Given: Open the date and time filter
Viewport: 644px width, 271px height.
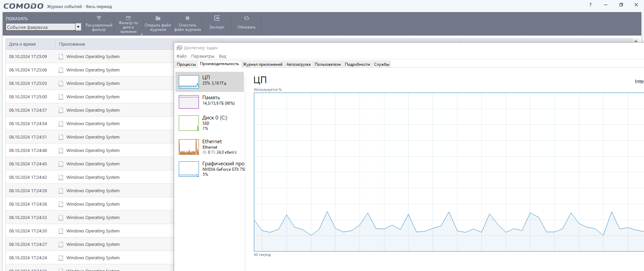Looking at the screenshot, I should pos(128,23).
